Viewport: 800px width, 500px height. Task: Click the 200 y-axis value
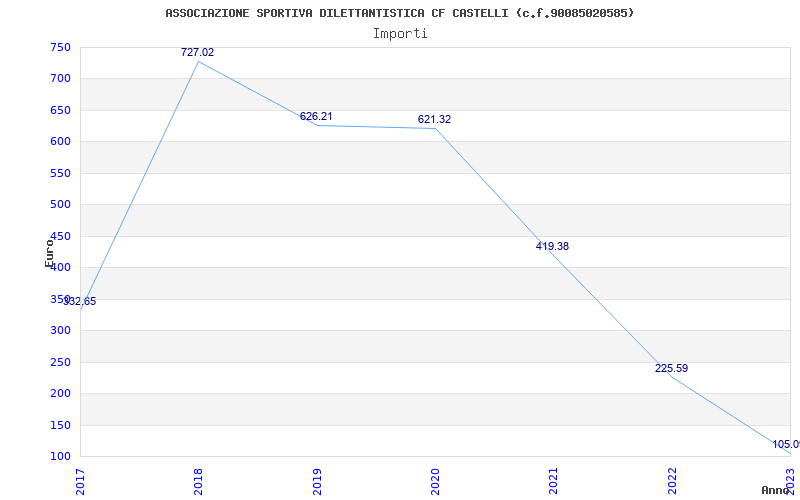click(x=60, y=393)
